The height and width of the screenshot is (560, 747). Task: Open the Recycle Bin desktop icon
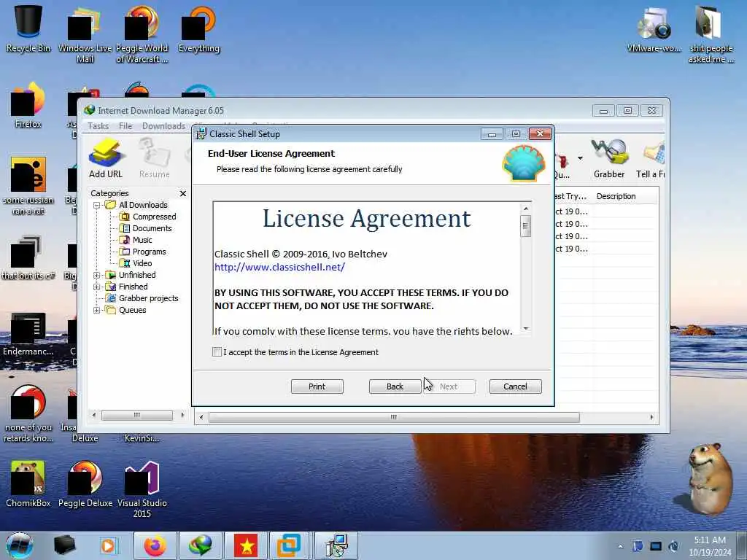tap(28, 28)
